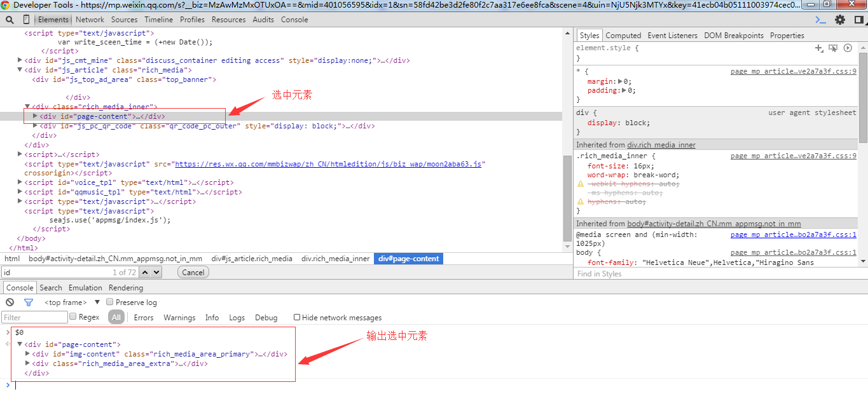
Task: Switch drawer to Search tab
Action: pyautogui.click(x=51, y=288)
